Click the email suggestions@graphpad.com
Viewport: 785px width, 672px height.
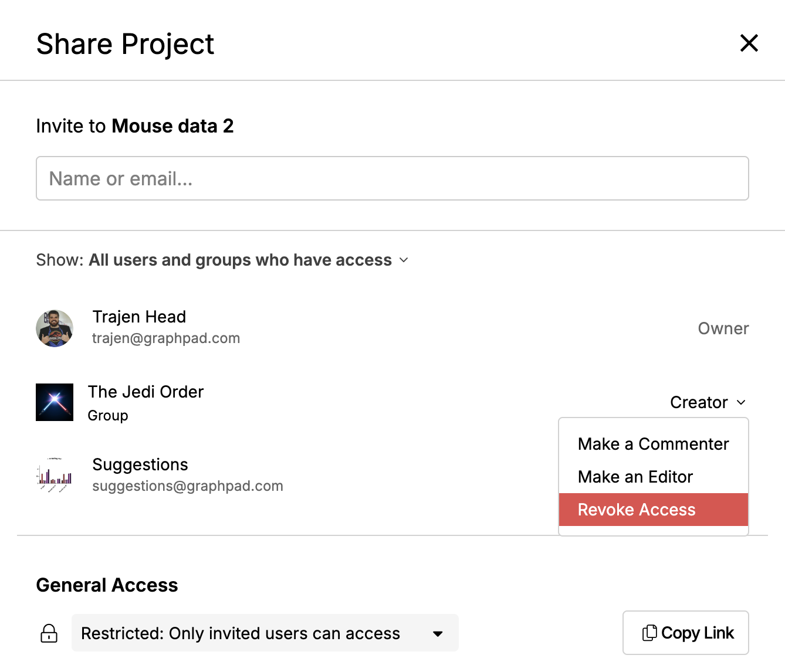click(188, 486)
